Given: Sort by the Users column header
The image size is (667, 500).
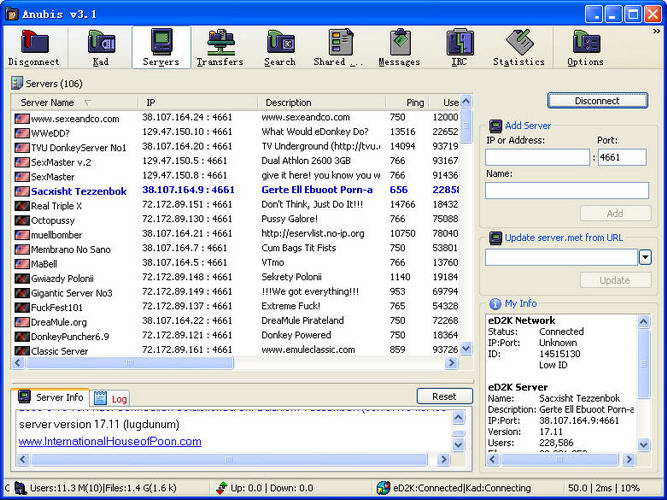Looking at the screenshot, I should point(445,103).
